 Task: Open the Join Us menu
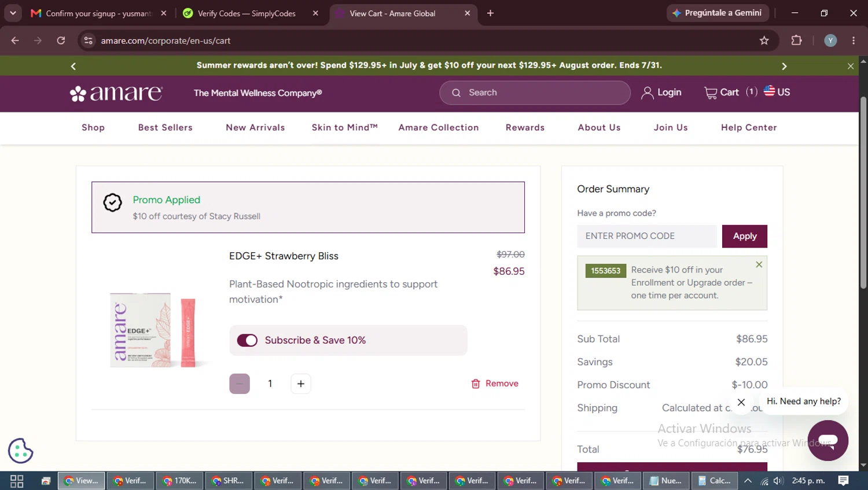pos(671,128)
